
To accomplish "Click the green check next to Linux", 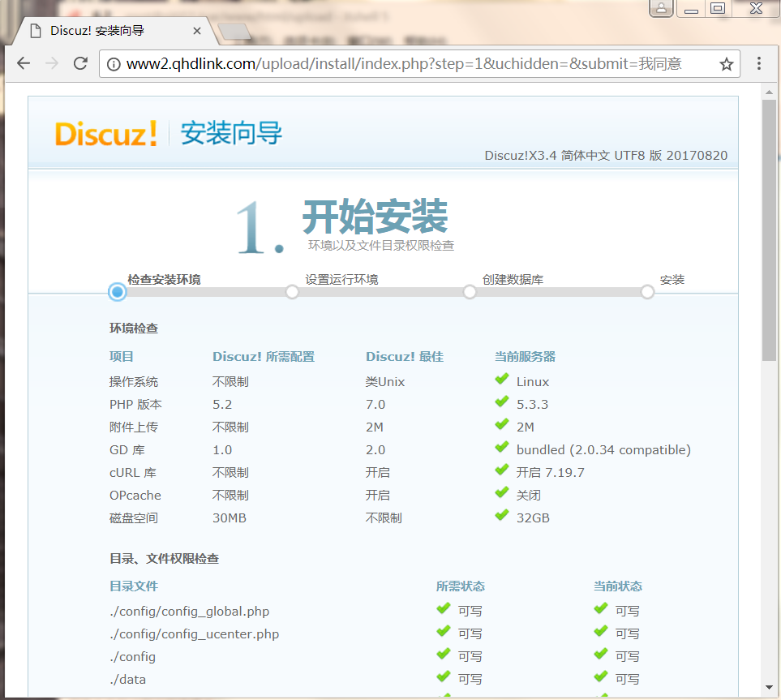I will point(501,379).
